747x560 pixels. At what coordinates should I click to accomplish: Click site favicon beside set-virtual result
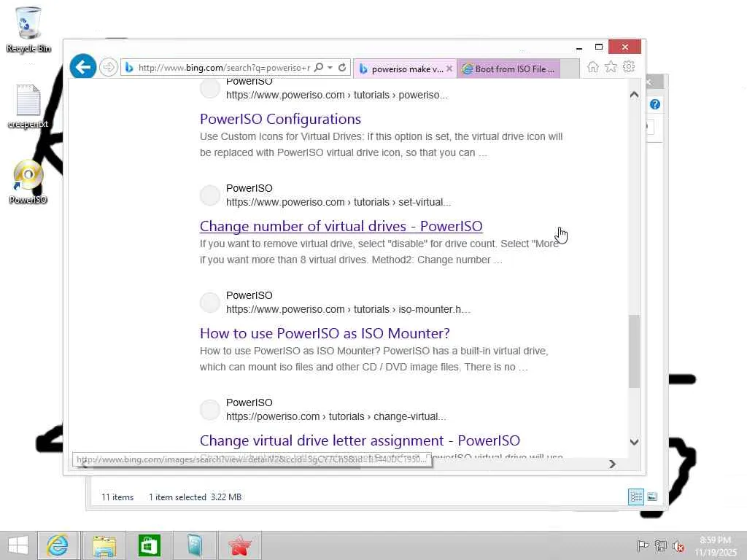[209, 195]
